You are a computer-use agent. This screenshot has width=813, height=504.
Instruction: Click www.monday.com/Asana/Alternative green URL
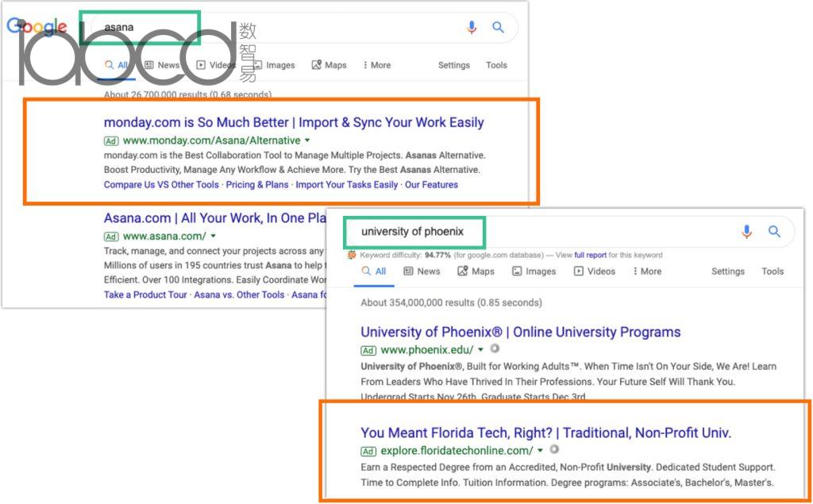pyautogui.click(x=211, y=140)
